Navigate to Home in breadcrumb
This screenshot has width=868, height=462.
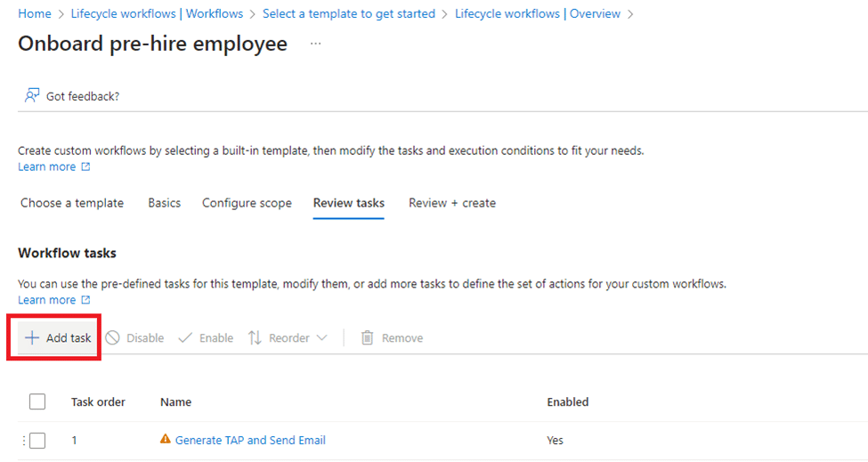(x=35, y=14)
